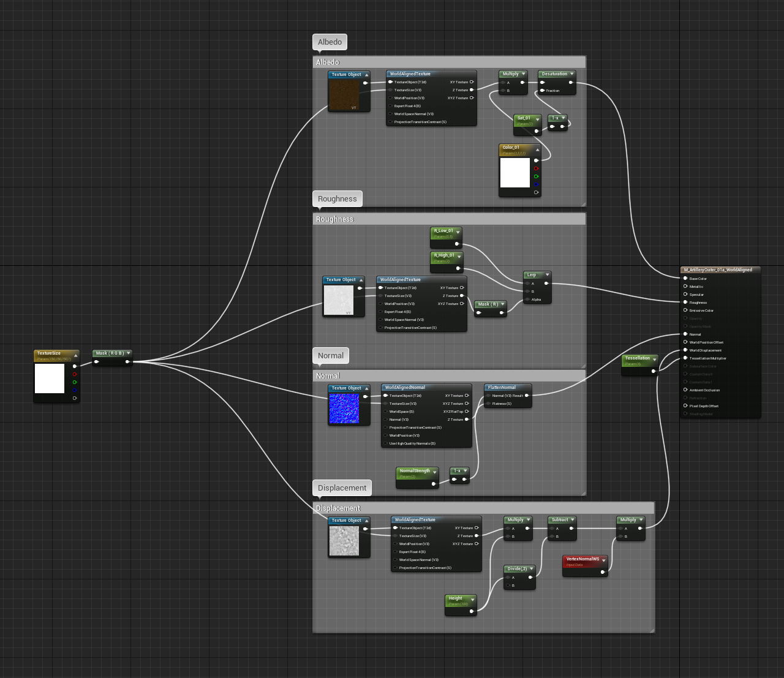The image size is (784, 678).
Task: Select the gray displacement texture thumbnail
Action: [344, 541]
